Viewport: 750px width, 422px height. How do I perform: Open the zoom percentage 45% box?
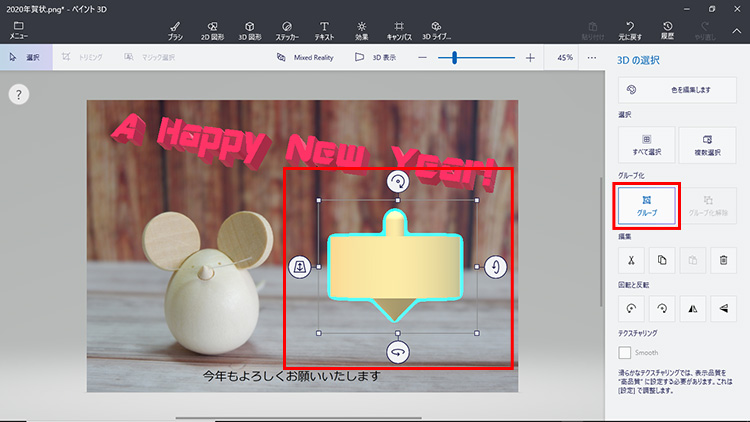pos(565,58)
